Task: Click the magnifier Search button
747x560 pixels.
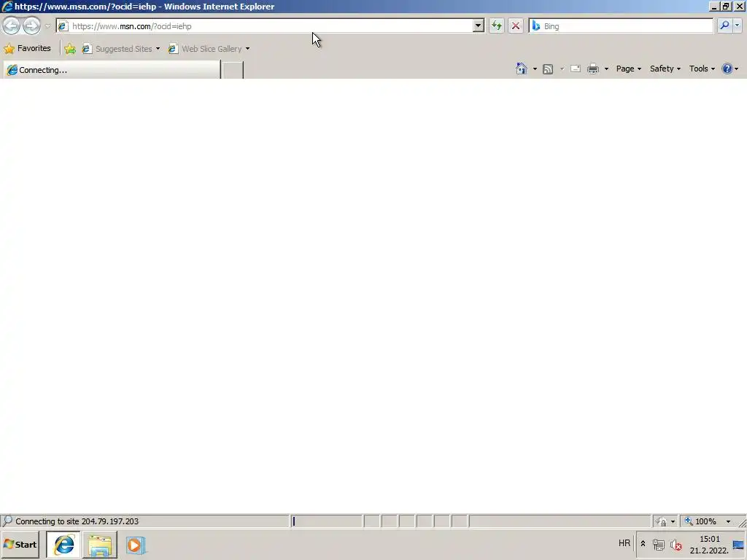Action: click(724, 26)
